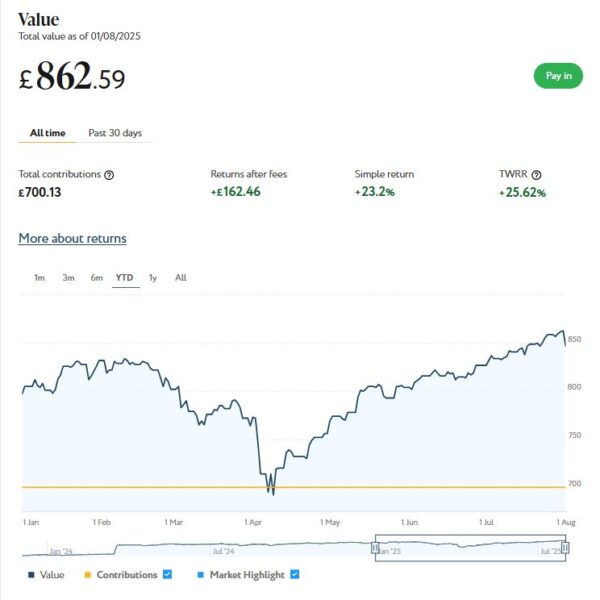
Task: Click Jul '24 in the navigator timeline
Action: 224,551
